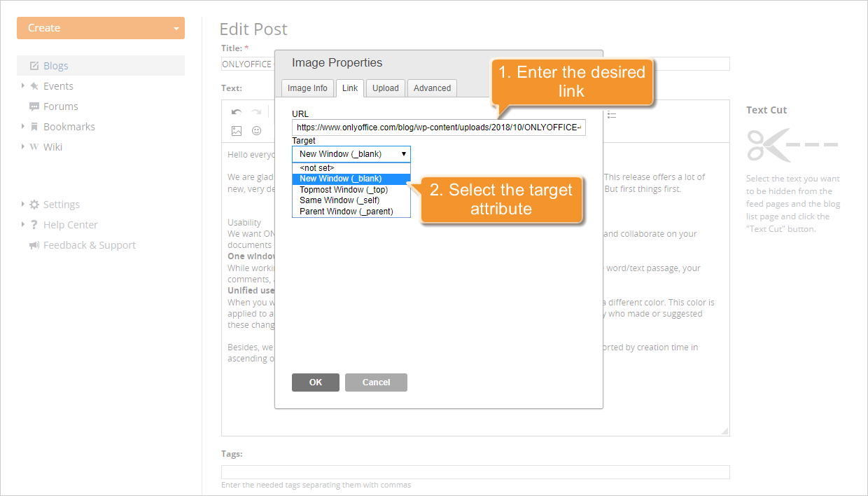The height and width of the screenshot is (496, 868).
Task: Select the insert image icon
Action: [x=237, y=130]
